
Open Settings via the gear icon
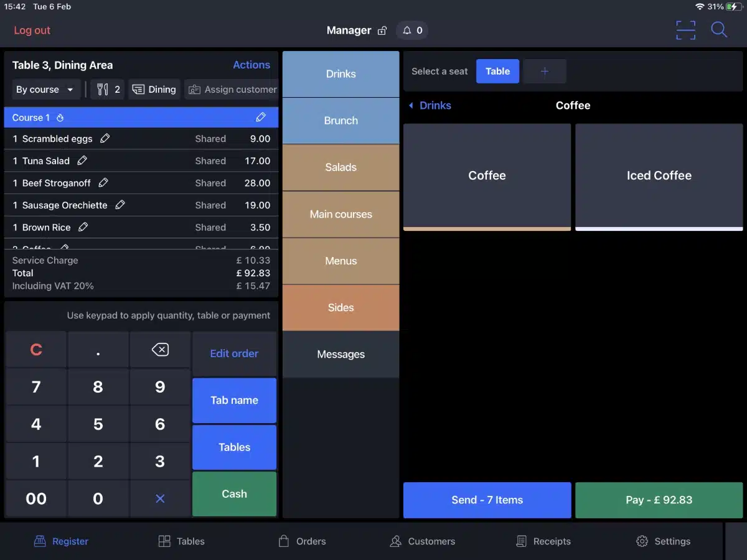click(641, 541)
